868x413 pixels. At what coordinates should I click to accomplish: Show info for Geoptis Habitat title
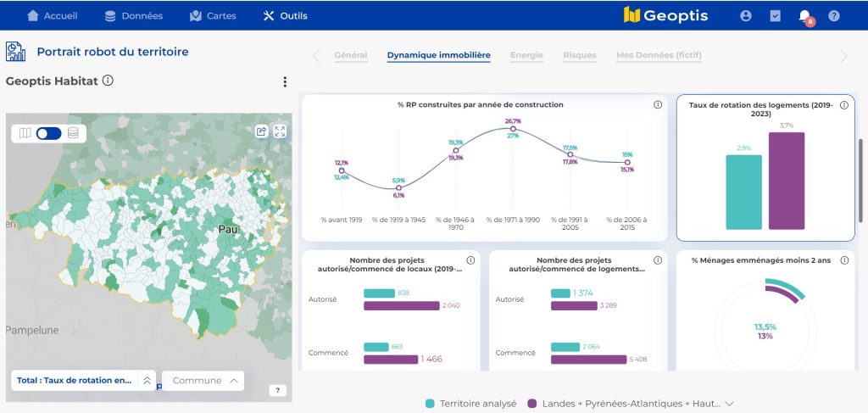coord(108,81)
